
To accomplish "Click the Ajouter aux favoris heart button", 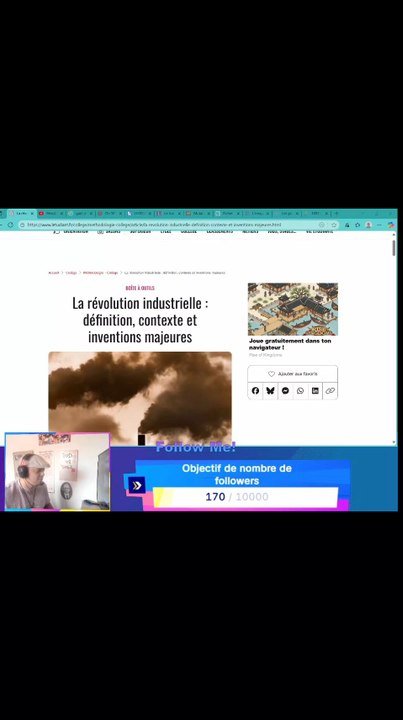I will (x=292, y=374).
